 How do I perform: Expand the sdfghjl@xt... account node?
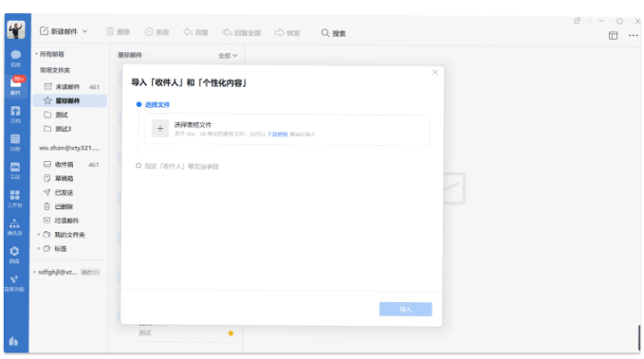(34, 272)
